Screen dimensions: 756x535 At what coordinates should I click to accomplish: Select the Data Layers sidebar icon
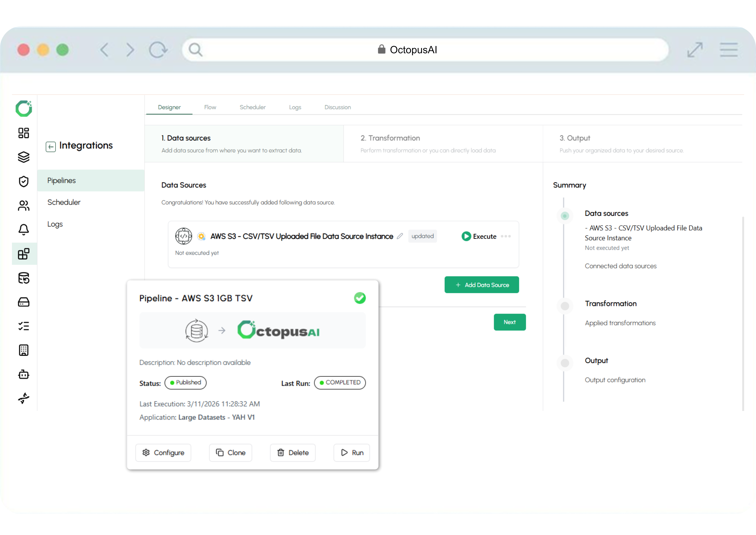pos(24,157)
